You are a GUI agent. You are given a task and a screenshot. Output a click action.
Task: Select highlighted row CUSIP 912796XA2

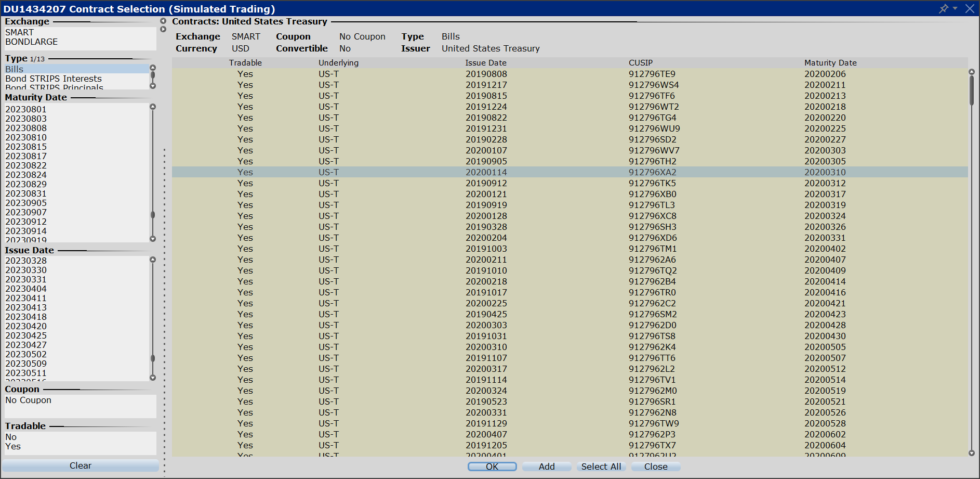570,172
